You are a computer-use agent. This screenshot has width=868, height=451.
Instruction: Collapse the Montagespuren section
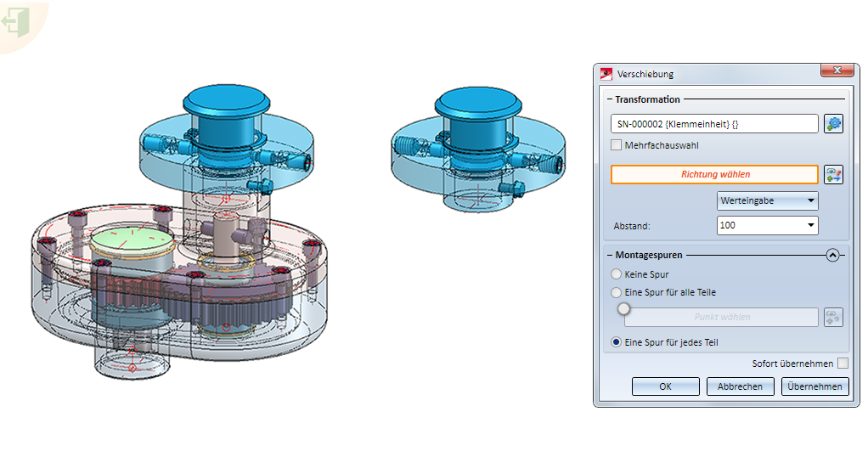[x=832, y=255]
